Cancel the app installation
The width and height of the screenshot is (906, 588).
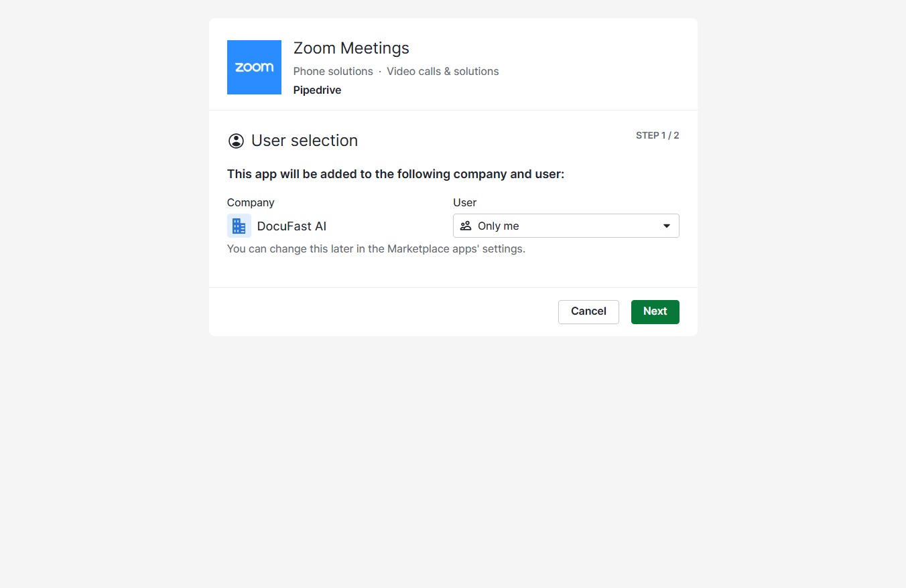(x=588, y=311)
